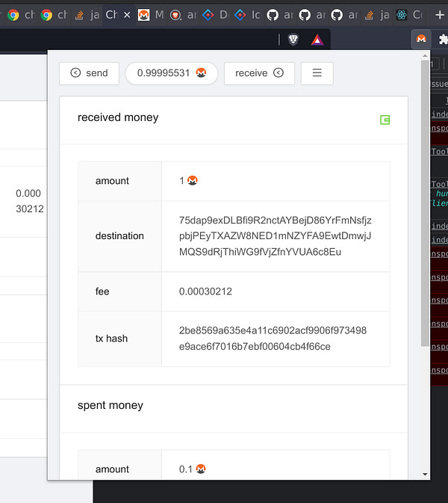The width and height of the screenshot is (448, 503).
Task: Click the tx hash value
Action: tap(273, 339)
